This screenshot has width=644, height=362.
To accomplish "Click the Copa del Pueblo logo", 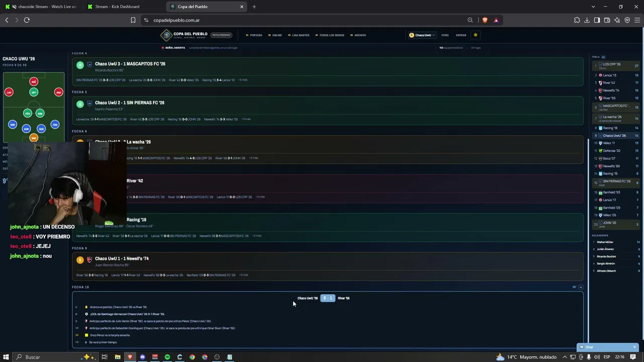I will pos(184,35).
